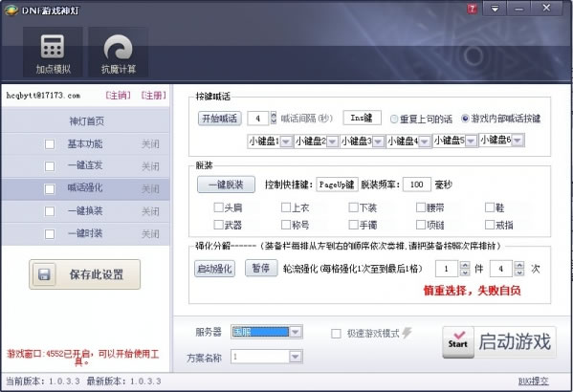Open the 抗魔计算 tool icon

coord(118,47)
